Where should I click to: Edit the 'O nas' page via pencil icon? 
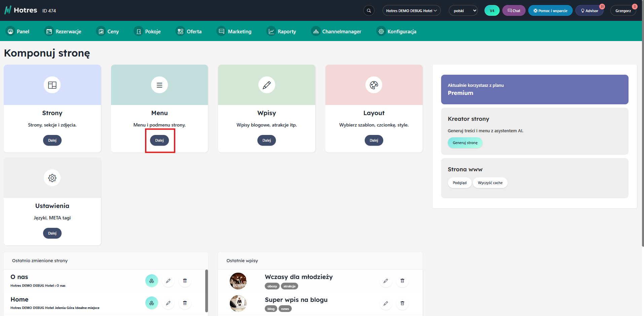click(168, 281)
